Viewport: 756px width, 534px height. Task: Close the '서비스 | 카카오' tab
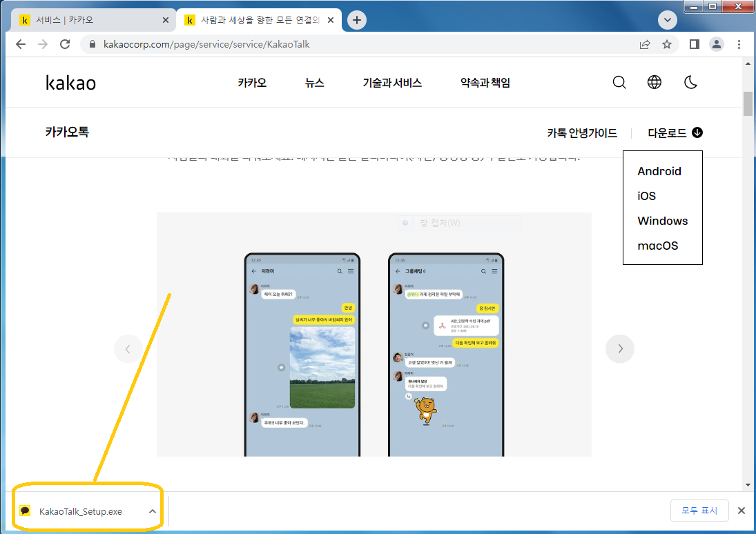(x=166, y=20)
